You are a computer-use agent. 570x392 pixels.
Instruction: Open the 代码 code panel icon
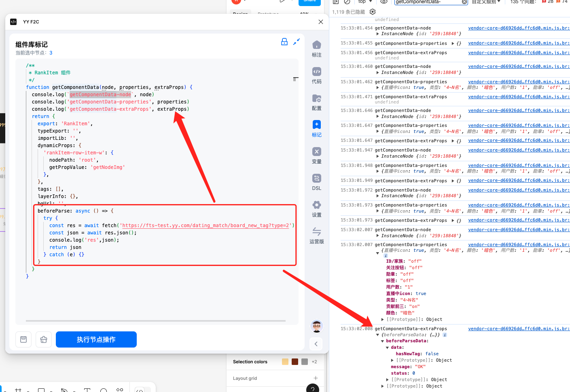[x=317, y=72]
